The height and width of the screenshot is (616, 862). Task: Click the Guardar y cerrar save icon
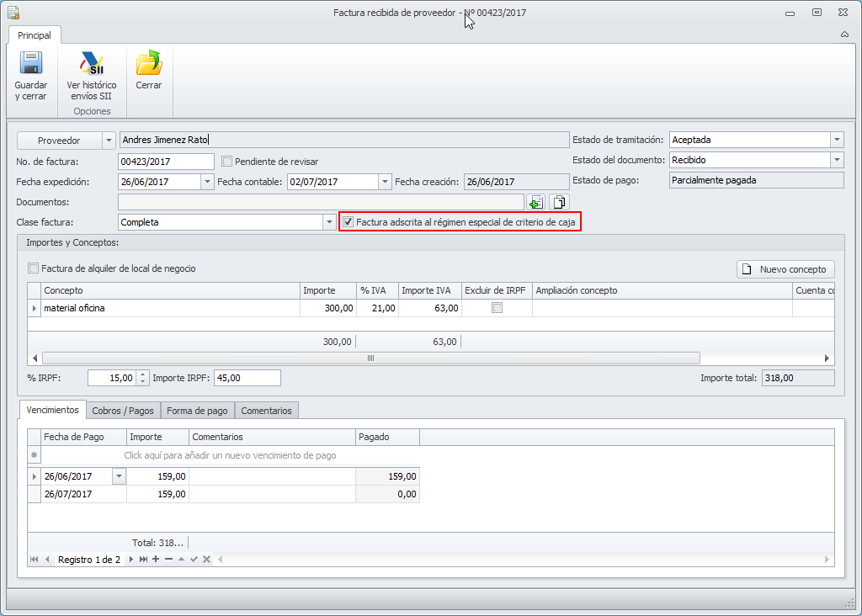pyautogui.click(x=31, y=65)
